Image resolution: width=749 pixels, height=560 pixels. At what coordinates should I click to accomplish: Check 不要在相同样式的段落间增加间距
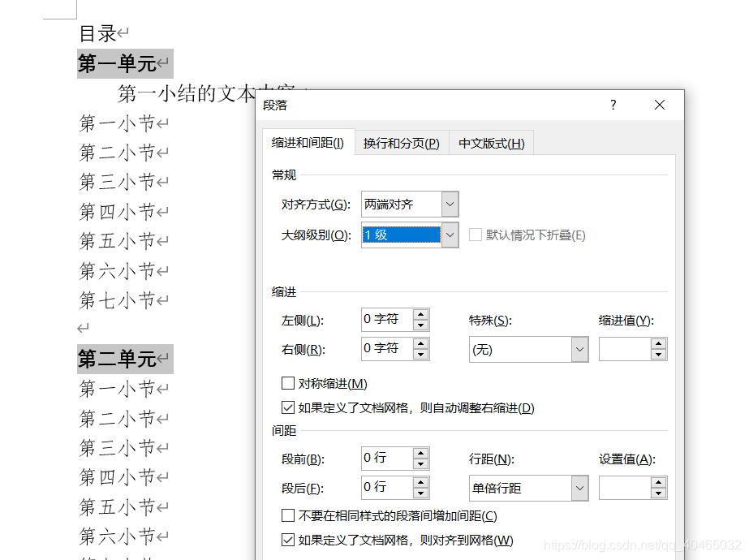click(288, 515)
